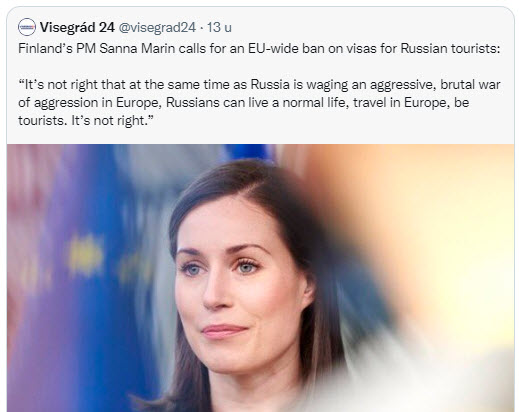
Task: Click the words "Russian tourists:" in the headline
Action: [450, 49]
